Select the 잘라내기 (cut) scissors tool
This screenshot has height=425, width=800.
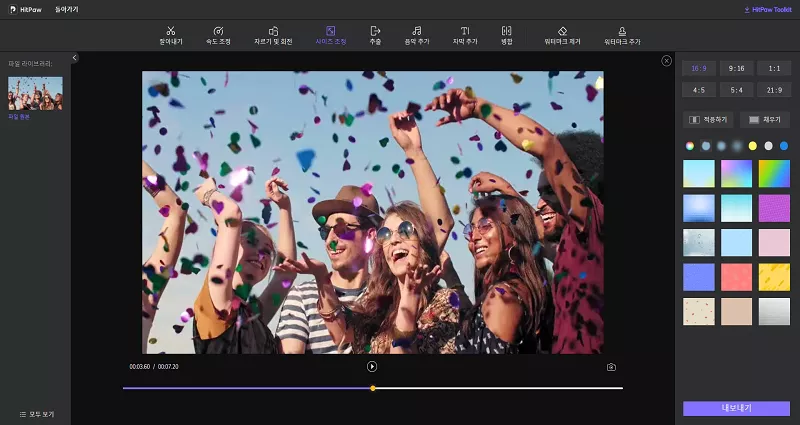(x=171, y=35)
